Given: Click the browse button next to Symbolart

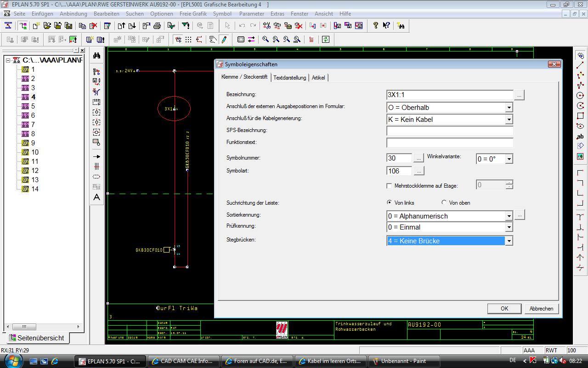Looking at the screenshot, I should coord(418,171).
